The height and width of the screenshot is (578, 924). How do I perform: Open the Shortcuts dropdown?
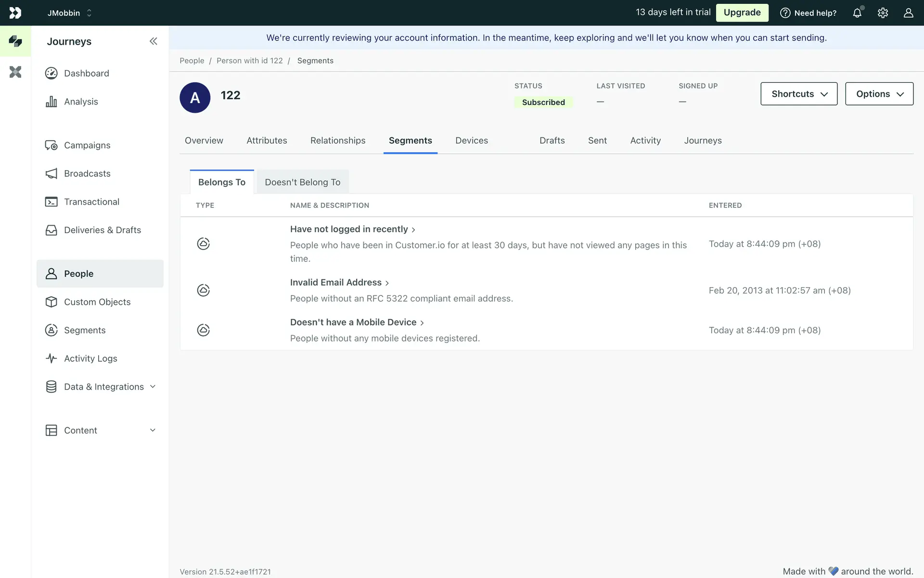(799, 94)
